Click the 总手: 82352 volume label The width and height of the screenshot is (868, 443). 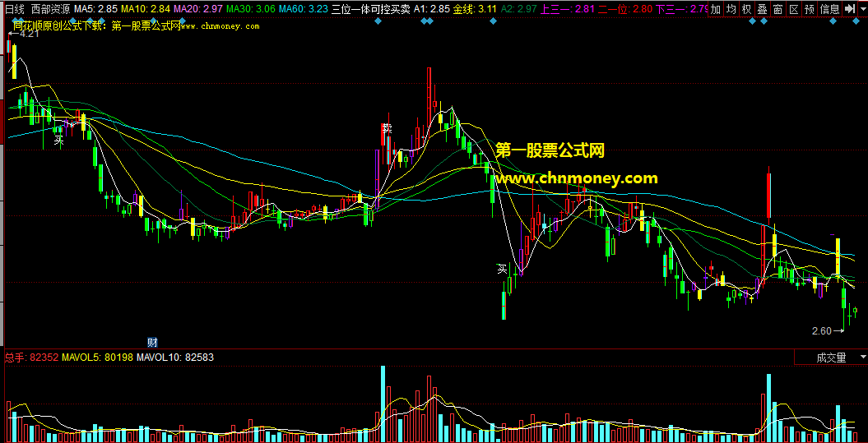31,358
